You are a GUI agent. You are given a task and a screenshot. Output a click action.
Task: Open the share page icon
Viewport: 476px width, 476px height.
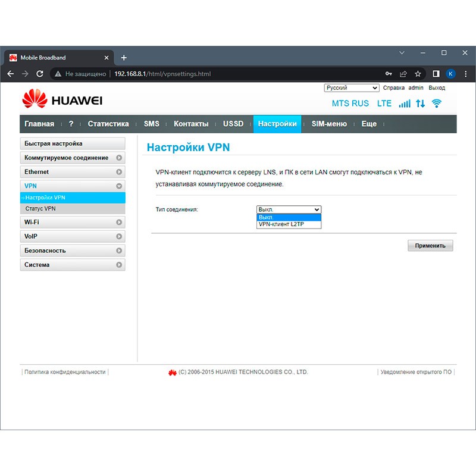coord(403,74)
